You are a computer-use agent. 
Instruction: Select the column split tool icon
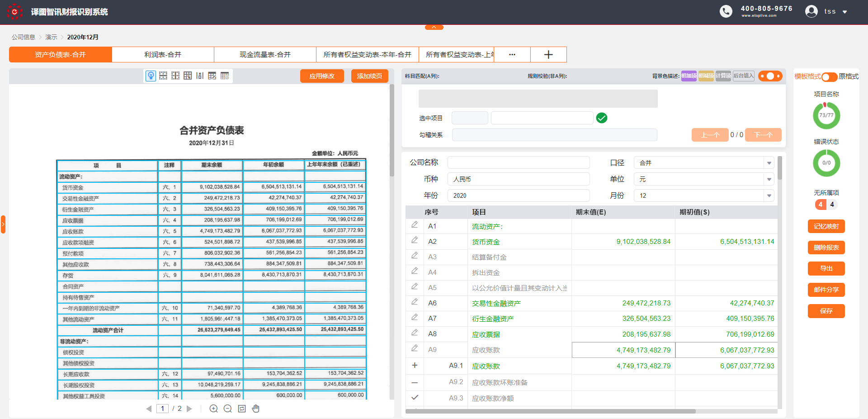pos(200,76)
